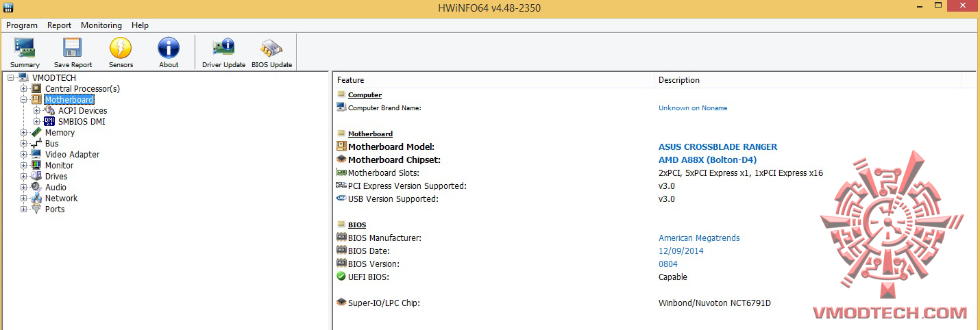This screenshot has height=330, width=980.
Task: Click the American Megatrends value
Action: point(699,238)
